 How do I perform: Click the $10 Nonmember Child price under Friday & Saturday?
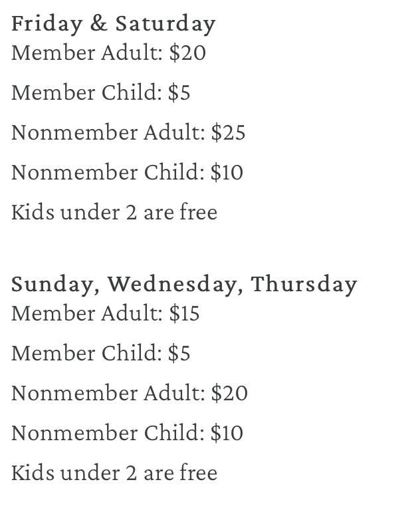pyautogui.click(x=227, y=172)
